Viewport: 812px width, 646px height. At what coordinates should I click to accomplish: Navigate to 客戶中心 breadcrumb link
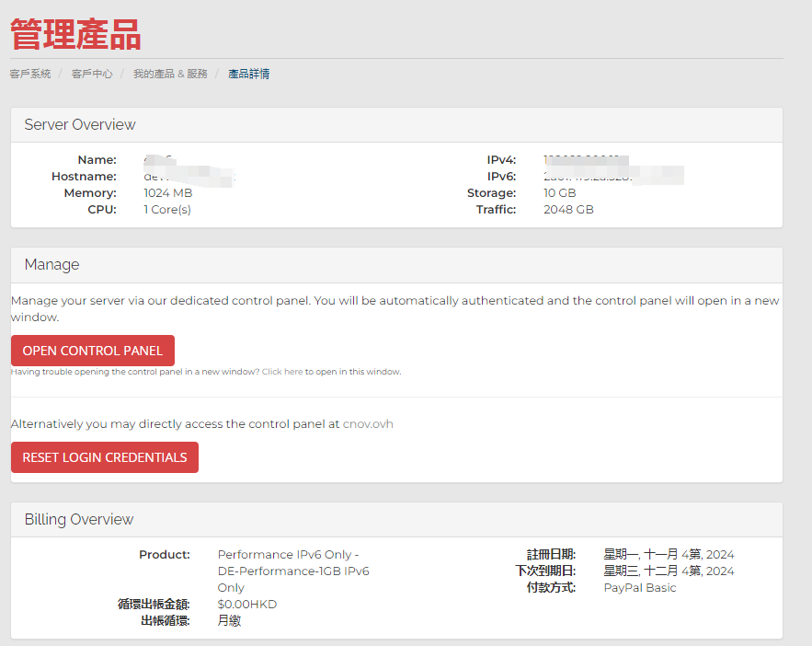click(x=92, y=74)
